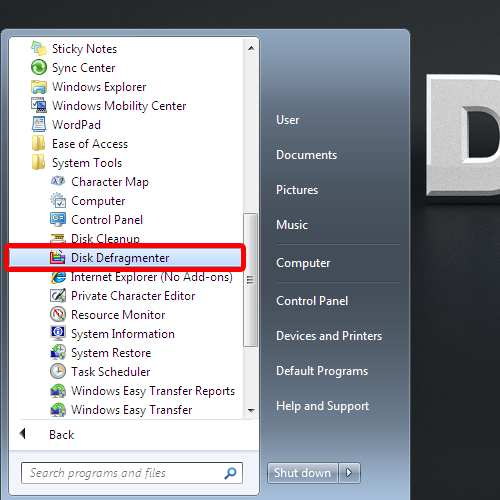Click the Windows Easy Transfer icon
Viewport: 500px width, 500px height.
pyautogui.click(x=58, y=410)
